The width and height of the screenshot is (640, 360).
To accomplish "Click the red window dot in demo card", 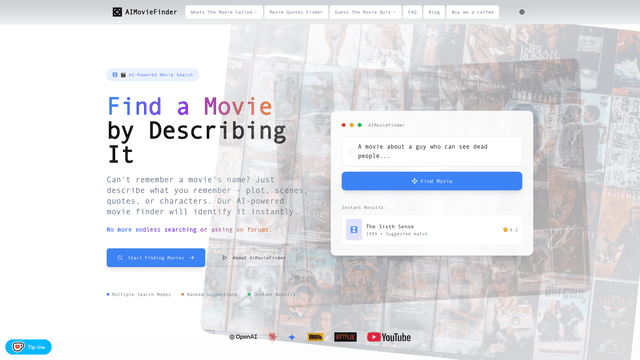I will (344, 125).
